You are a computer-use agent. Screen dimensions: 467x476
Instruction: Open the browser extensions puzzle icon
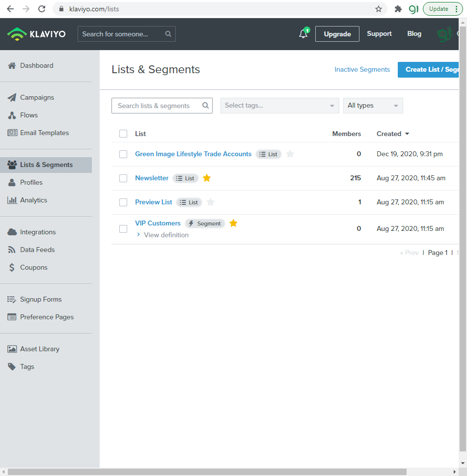398,9
